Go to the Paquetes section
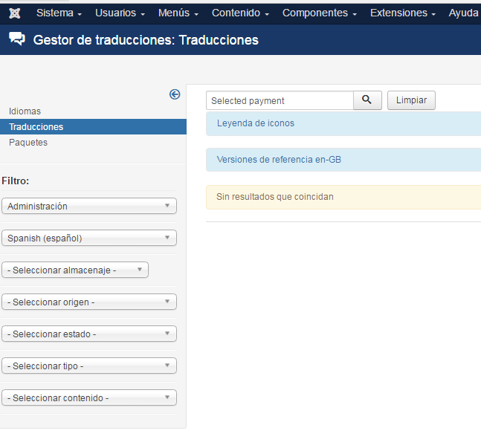Image resolution: width=481 pixels, height=448 pixels. [x=28, y=143]
